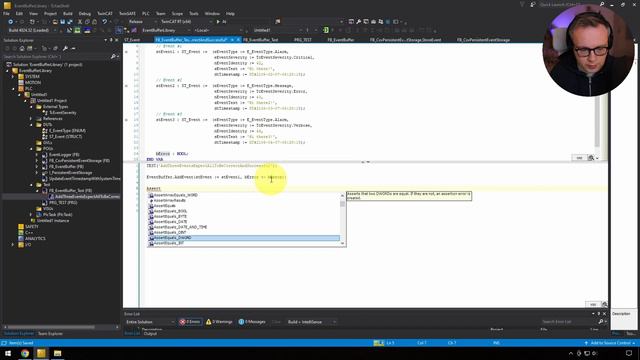The image size is (640, 360).
Task: Open the Debug menu
Action: click(x=84, y=13)
